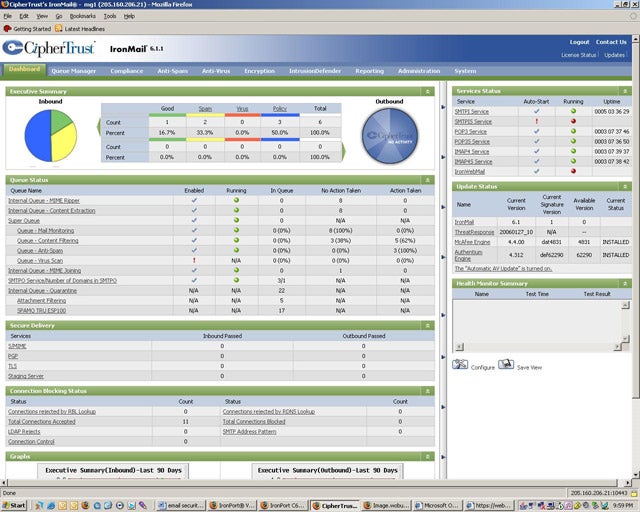The height and width of the screenshot is (512, 640).
Task: Click the green running dot for Super Queue
Action: [236, 220]
